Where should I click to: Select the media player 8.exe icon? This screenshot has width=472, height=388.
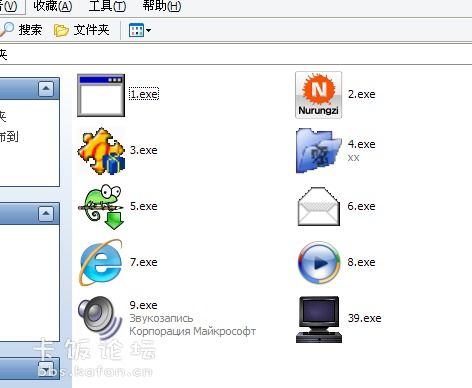[319, 263]
